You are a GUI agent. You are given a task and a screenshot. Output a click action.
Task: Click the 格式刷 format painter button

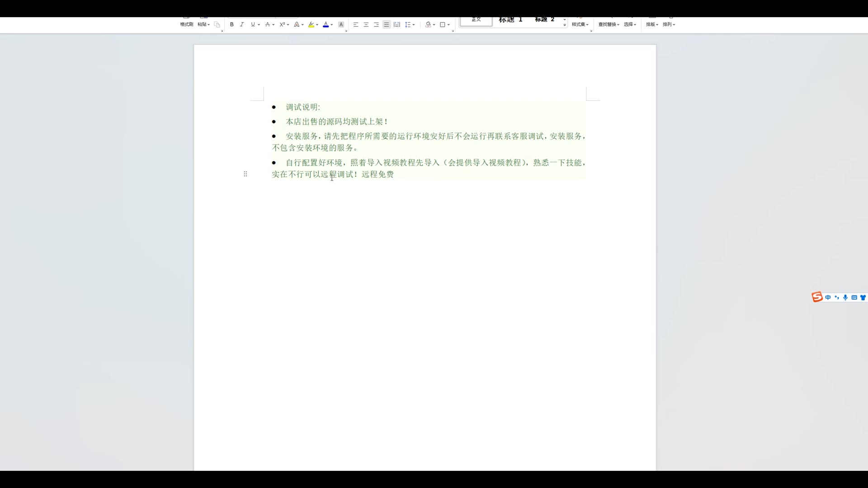tap(186, 24)
